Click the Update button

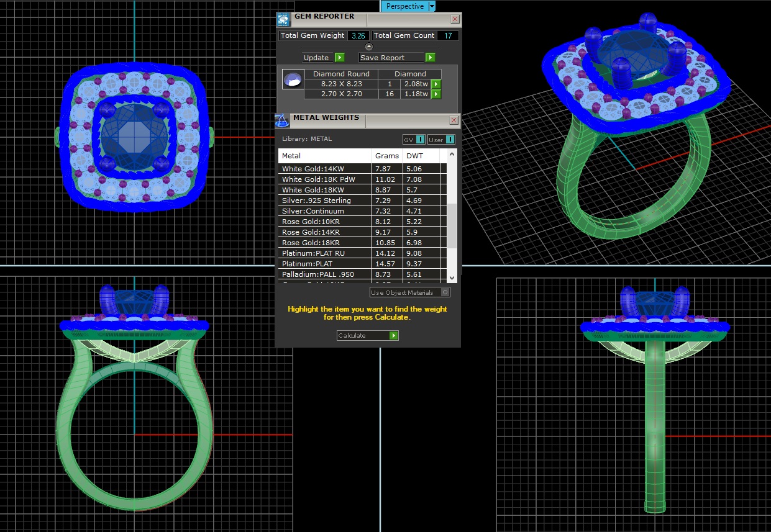point(323,58)
